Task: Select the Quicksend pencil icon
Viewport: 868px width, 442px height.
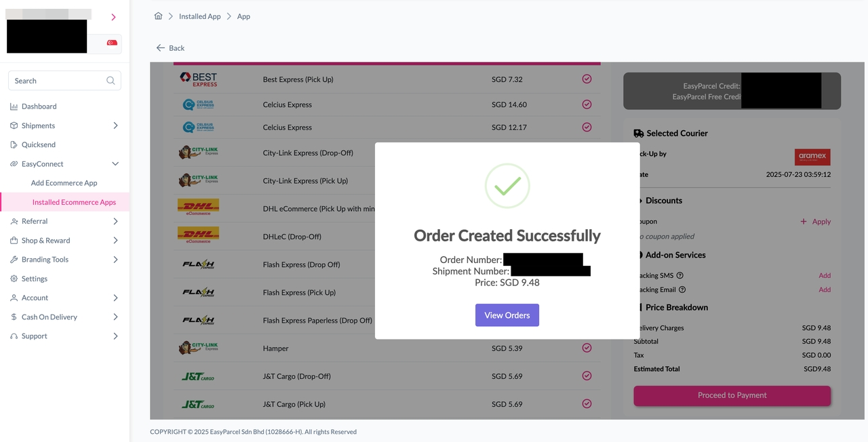Action: tap(12, 144)
